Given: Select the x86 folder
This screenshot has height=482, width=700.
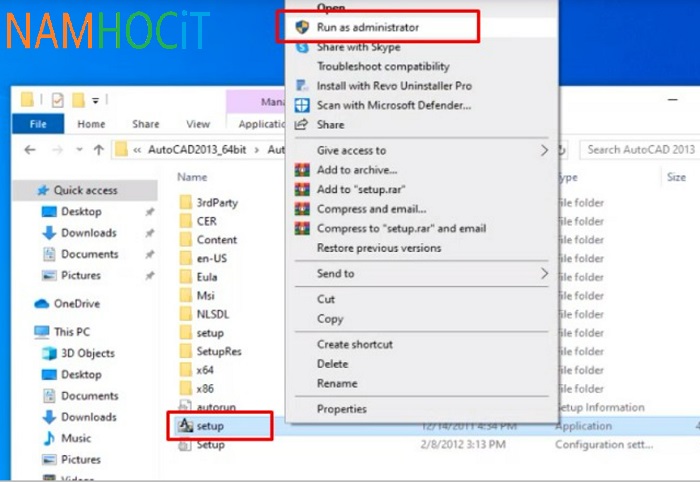Looking at the screenshot, I should (205, 389).
